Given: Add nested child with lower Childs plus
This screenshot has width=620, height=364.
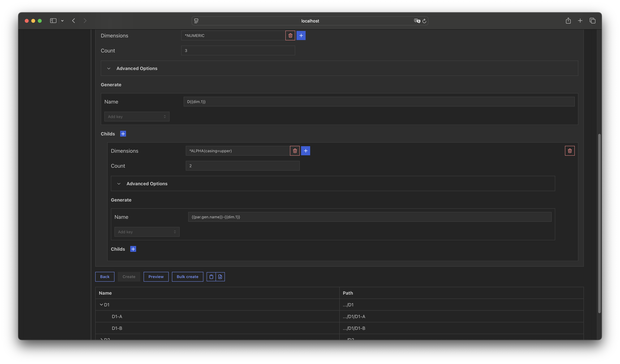Looking at the screenshot, I should (x=133, y=249).
